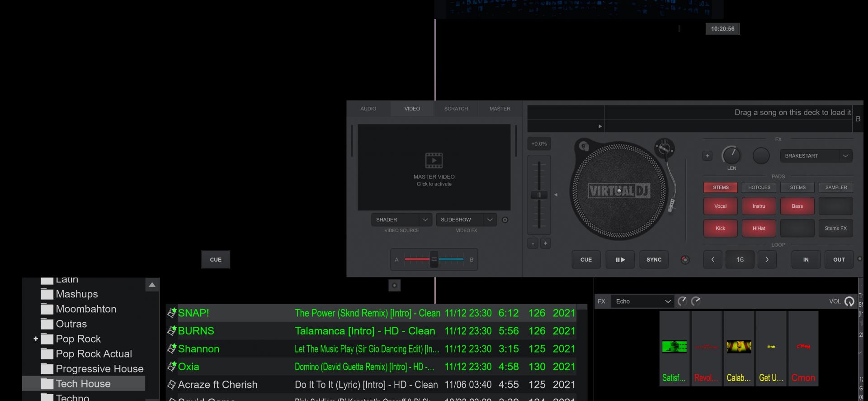Turn the LEN effect knob
This screenshot has height=401, width=868.
point(731,156)
